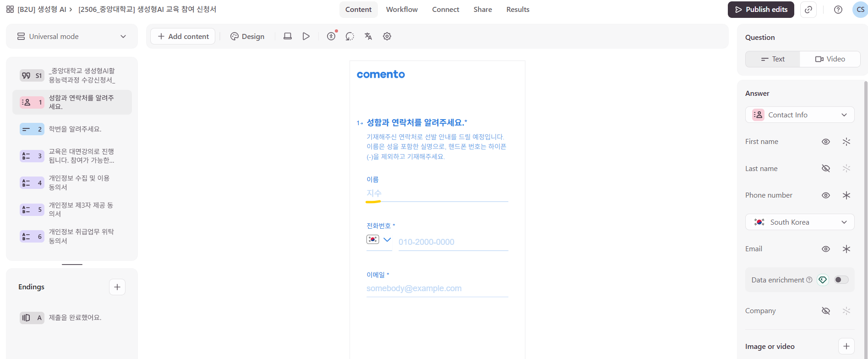Image resolution: width=868 pixels, height=359 pixels.
Task: Open the South Korea country dropdown
Action: [800, 222]
